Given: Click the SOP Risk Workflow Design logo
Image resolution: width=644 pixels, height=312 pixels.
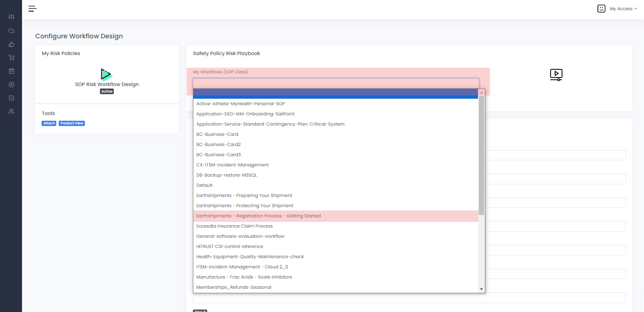Looking at the screenshot, I should click(x=106, y=75).
